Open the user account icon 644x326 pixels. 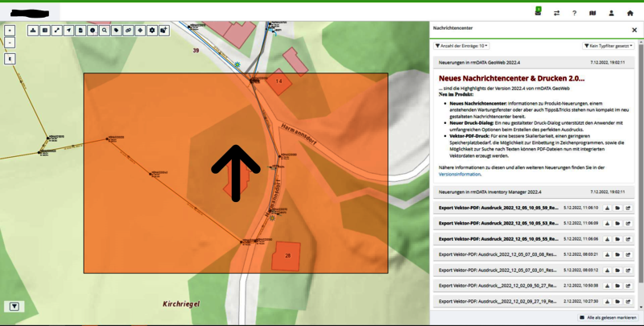(x=611, y=14)
